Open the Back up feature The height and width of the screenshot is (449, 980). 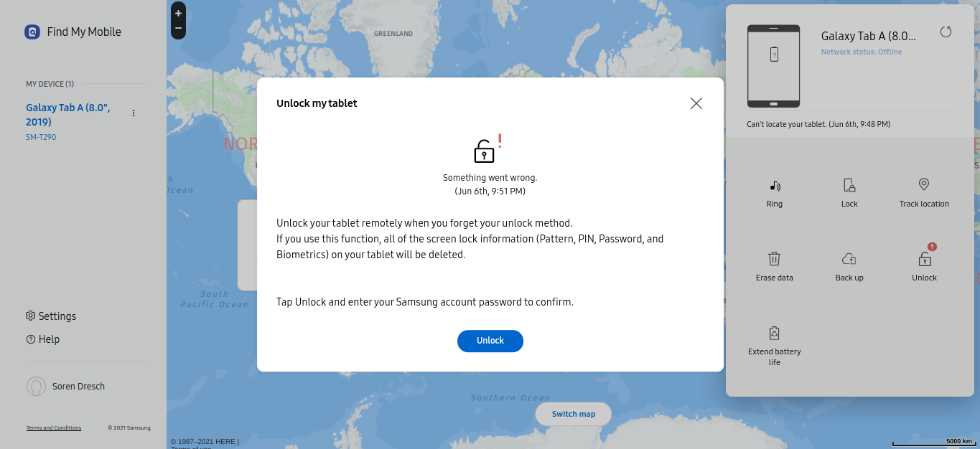(849, 266)
